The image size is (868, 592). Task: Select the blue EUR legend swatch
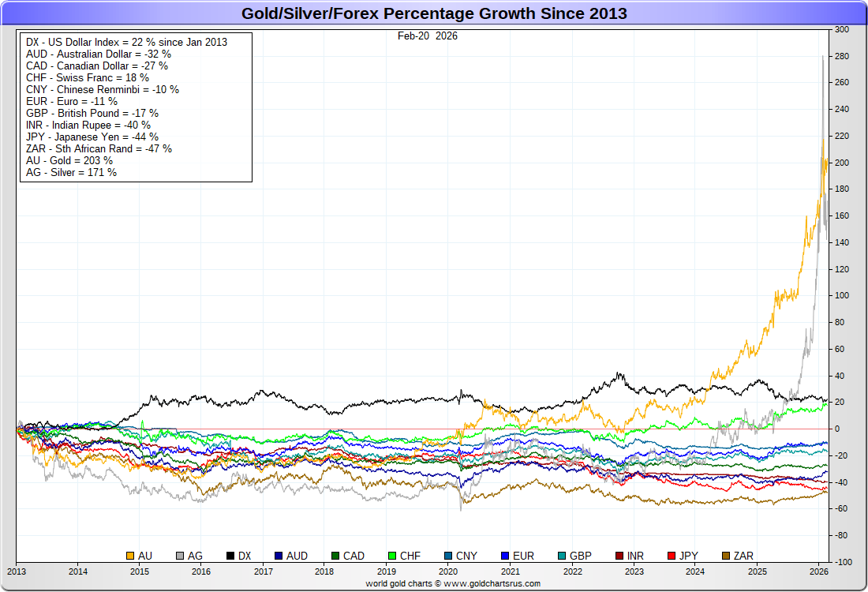505,556
